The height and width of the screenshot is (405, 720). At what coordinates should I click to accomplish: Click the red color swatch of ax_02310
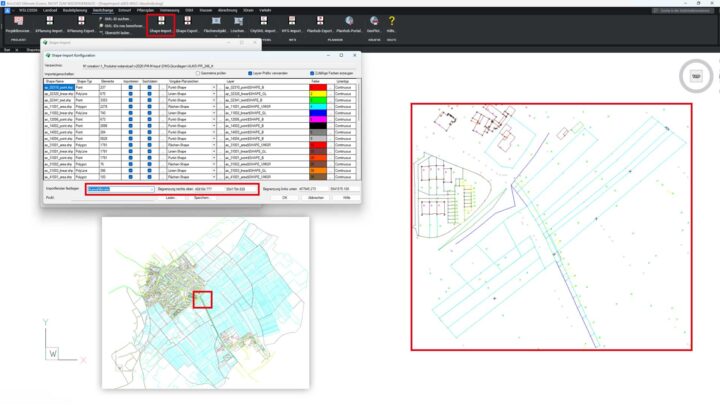click(x=318, y=87)
